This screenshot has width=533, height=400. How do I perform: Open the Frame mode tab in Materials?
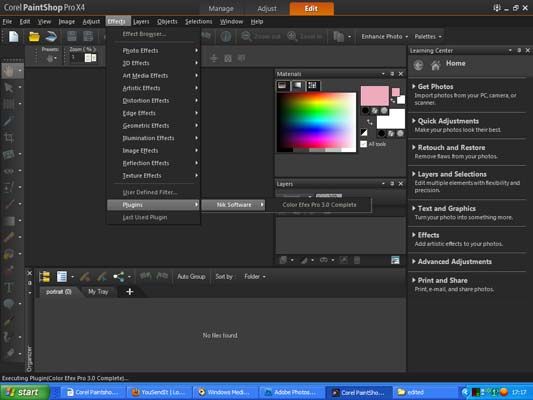[x=282, y=86]
